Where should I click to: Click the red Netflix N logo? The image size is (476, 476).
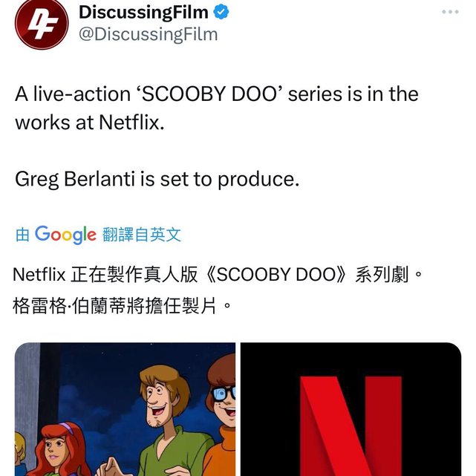point(351,426)
